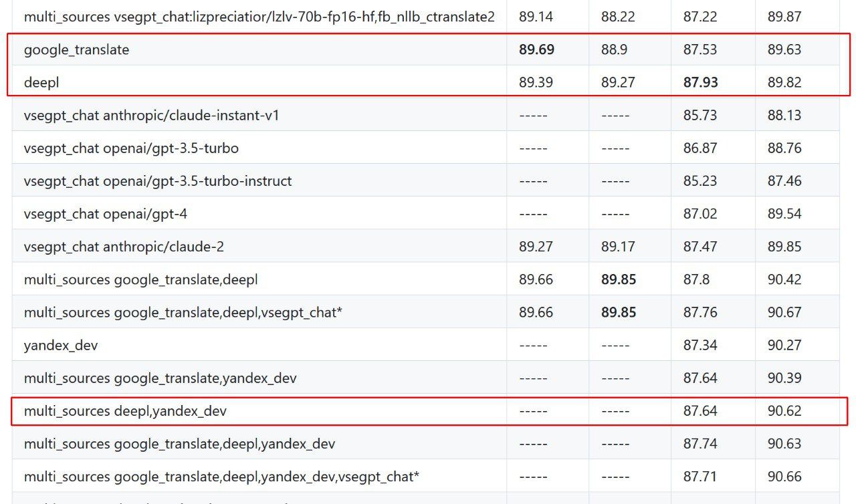Click the vsegpt_chat anthropic/claude-instant-v1 row label
This screenshot has width=856, height=504.
click(x=151, y=116)
